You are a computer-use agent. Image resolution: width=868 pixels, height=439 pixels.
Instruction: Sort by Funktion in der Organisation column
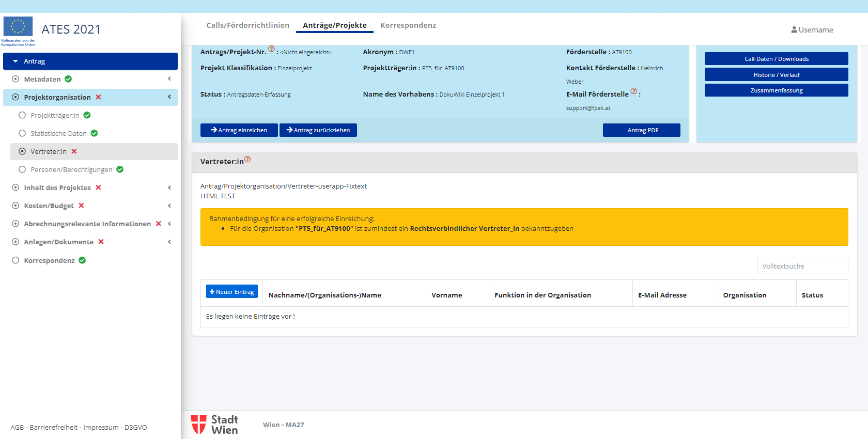tap(542, 295)
